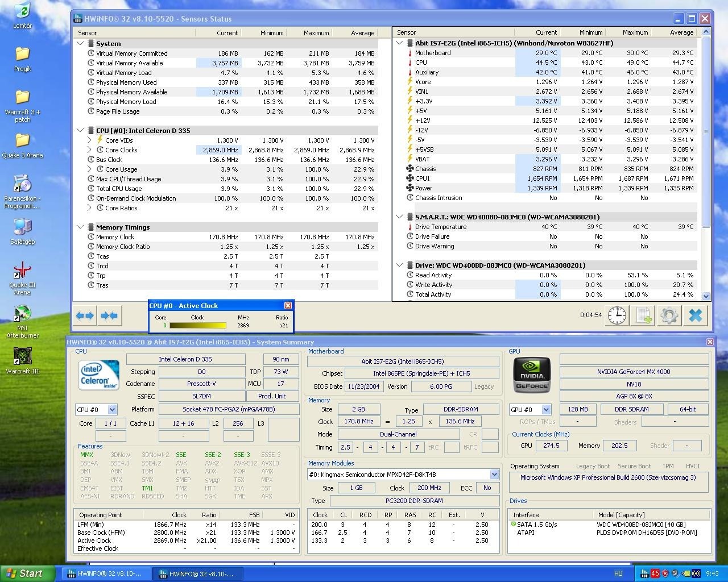Launch the Quake III Arena shortcut
Image resolution: width=728 pixels, height=582 pixels.
[22, 278]
